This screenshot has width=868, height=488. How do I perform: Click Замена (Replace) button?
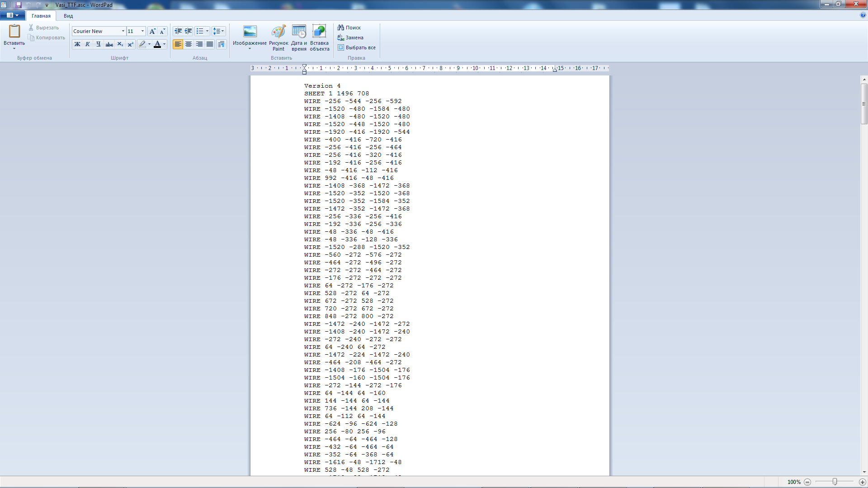pos(350,38)
